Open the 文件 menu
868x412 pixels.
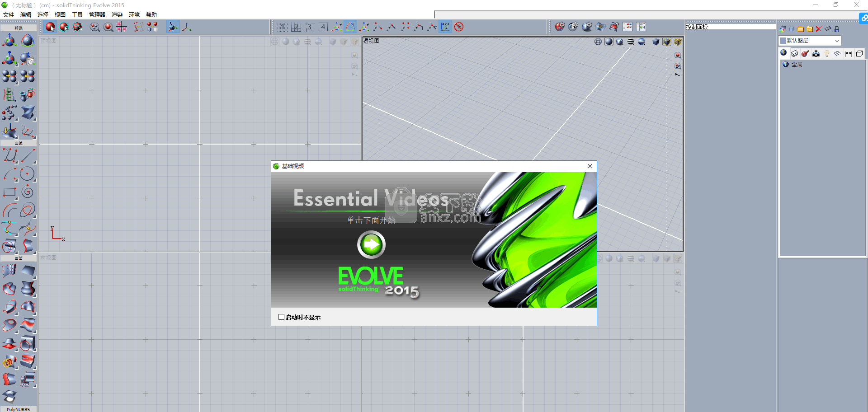9,14
